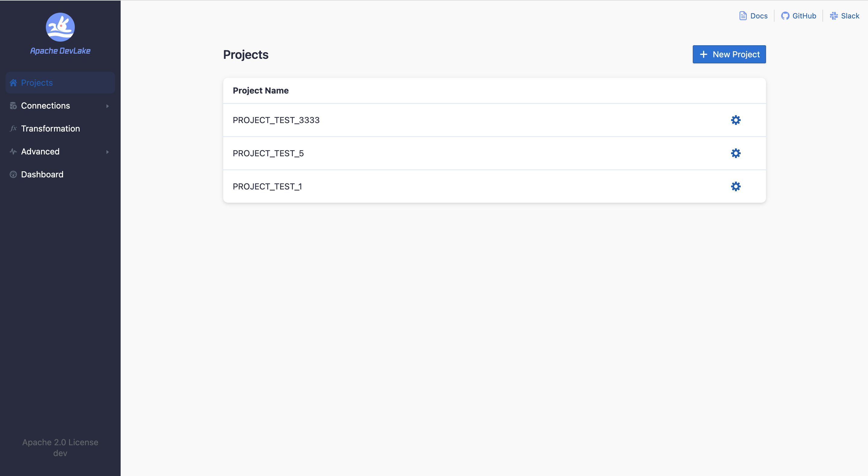868x476 pixels.
Task: Click the Apache DevLake logo
Action: pos(60,27)
